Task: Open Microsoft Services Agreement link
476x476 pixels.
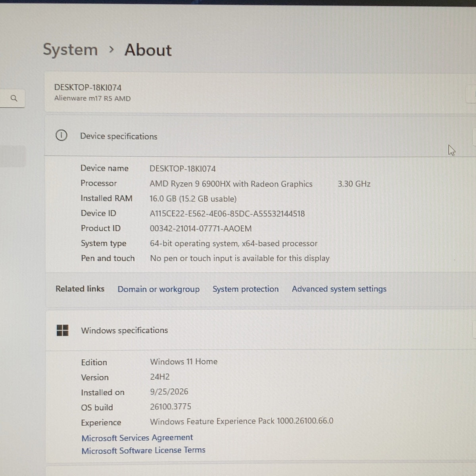Action: click(137, 438)
